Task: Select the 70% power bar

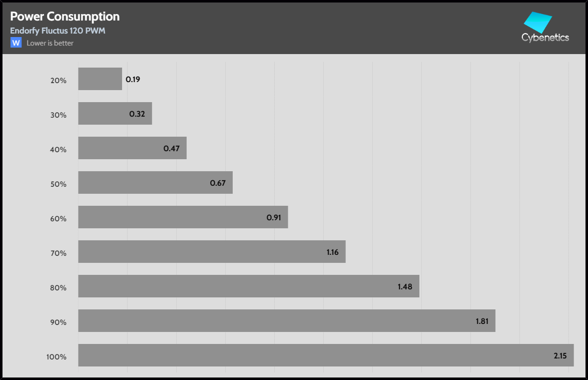Action: [212, 252]
